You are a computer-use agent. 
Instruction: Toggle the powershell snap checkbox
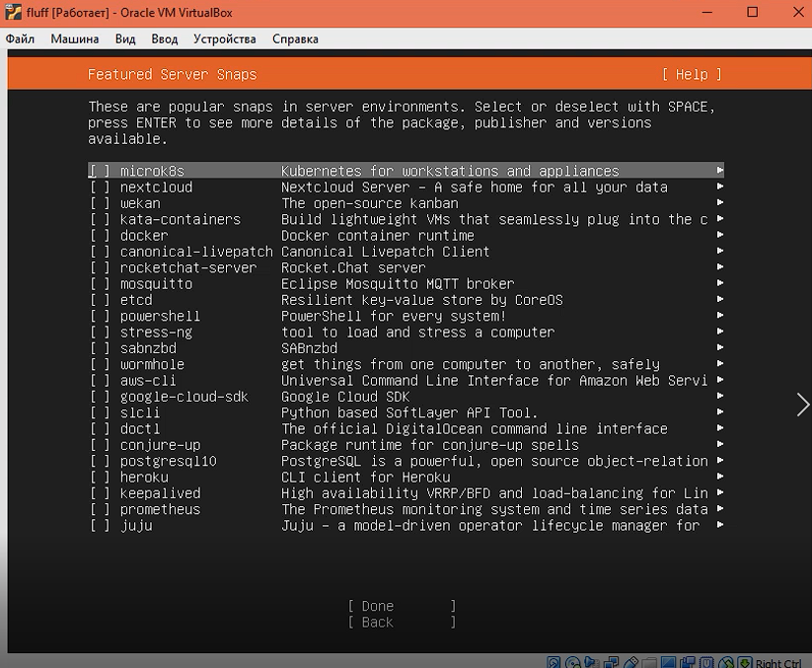point(100,316)
